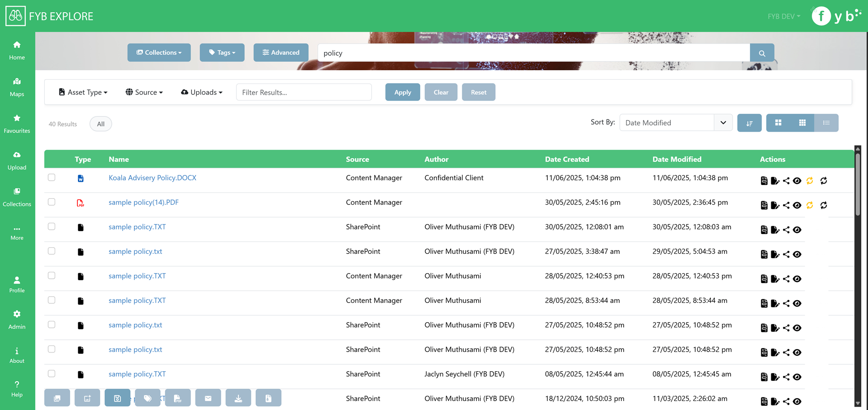Open document details icon for Koala Advisery Policy
Screen dimensions: 868x410
point(764,181)
